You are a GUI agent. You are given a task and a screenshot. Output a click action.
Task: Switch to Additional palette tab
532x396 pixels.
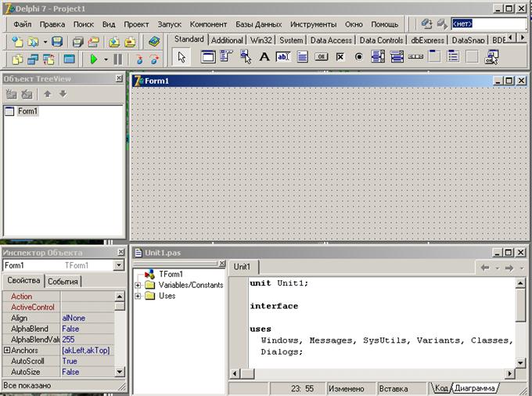(x=227, y=41)
